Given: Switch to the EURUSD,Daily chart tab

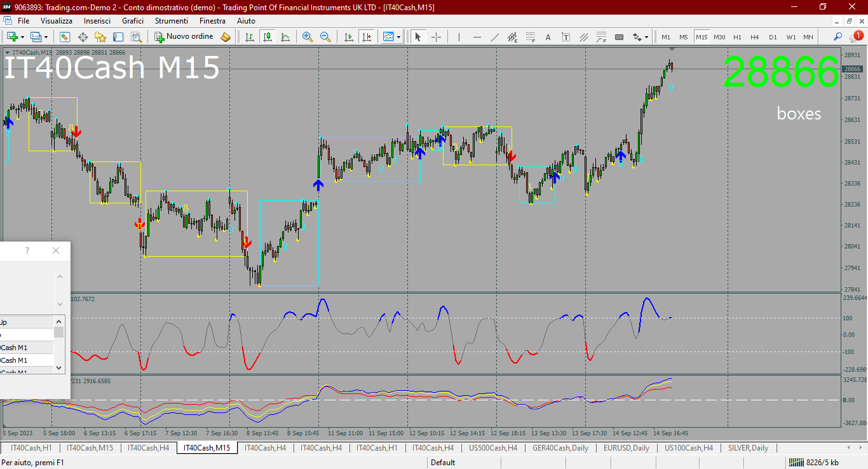Looking at the screenshot, I should (x=627, y=448).
